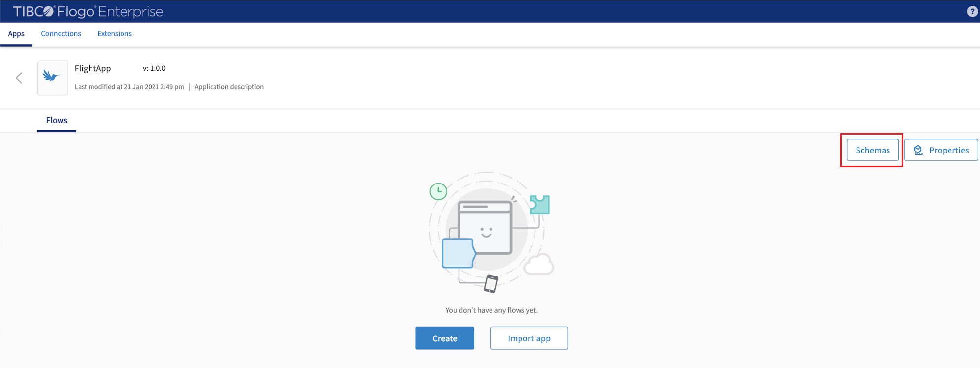The width and height of the screenshot is (980, 368).
Task: Click the version label v: 1.0.0
Action: [154, 68]
